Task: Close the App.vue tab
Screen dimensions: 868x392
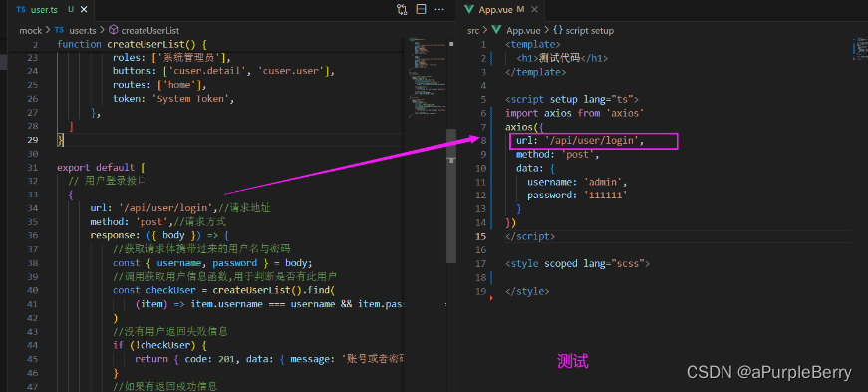Action: coord(535,9)
